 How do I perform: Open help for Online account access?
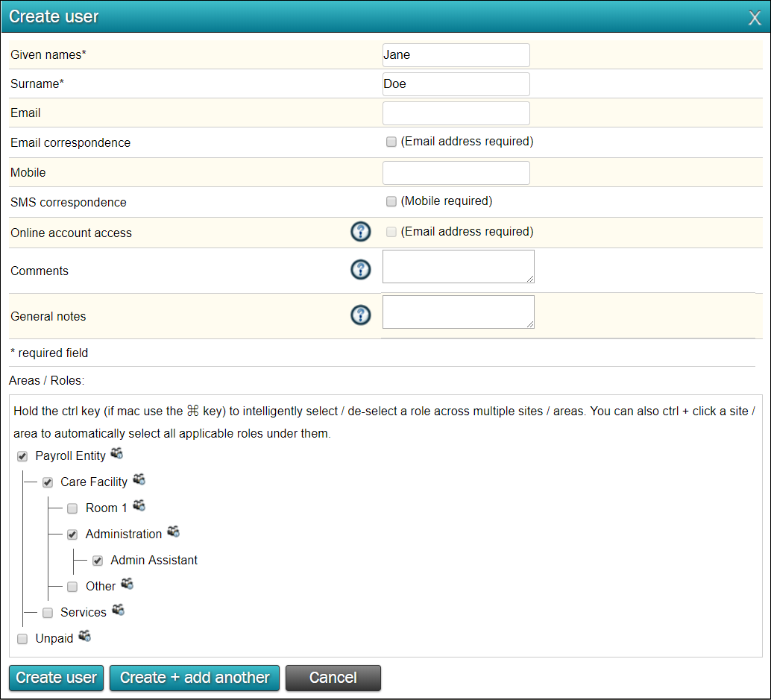360,232
